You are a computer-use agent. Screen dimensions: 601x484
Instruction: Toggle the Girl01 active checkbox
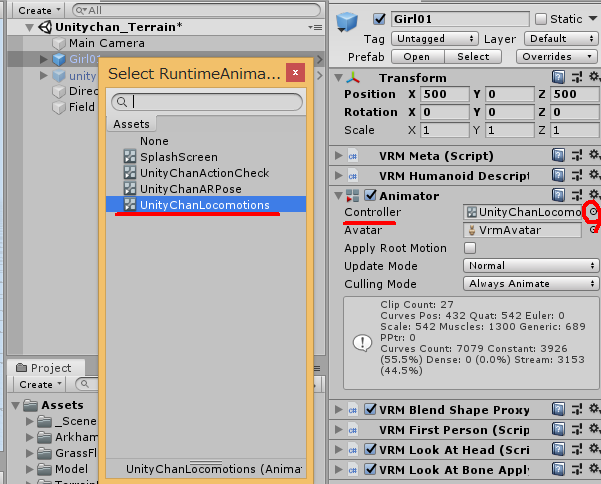click(379, 19)
